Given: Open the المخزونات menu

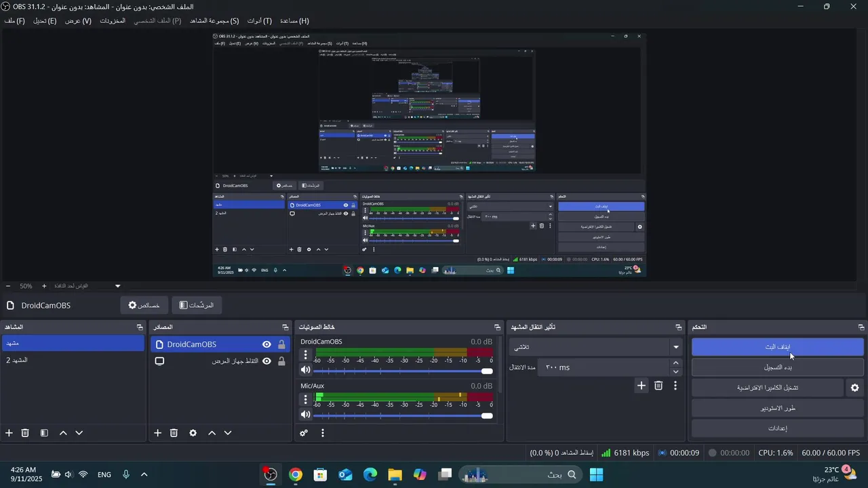Looking at the screenshot, I should pos(113,21).
